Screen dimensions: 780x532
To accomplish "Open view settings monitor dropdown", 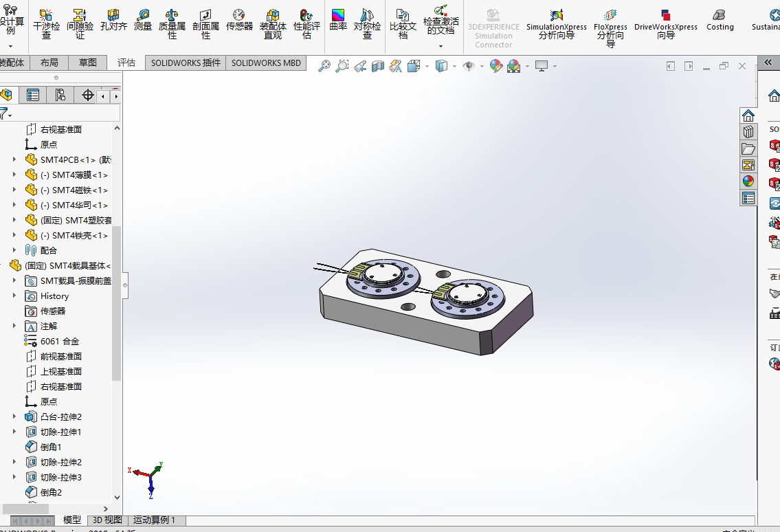I will [x=555, y=66].
